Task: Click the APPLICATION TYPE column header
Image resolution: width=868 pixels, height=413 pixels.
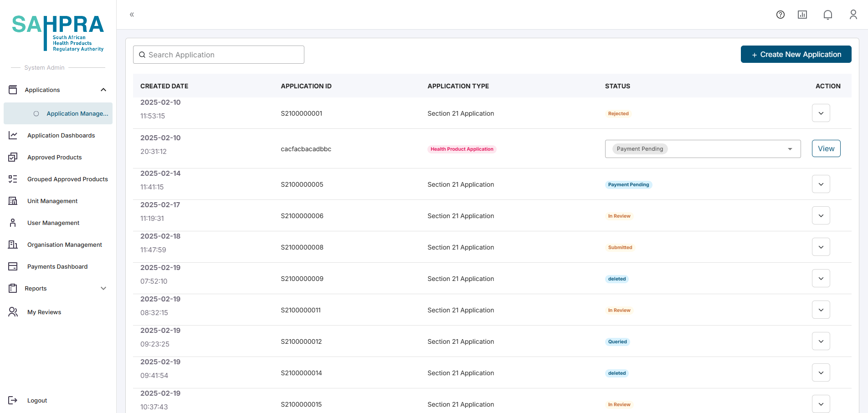Action: pos(458,86)
